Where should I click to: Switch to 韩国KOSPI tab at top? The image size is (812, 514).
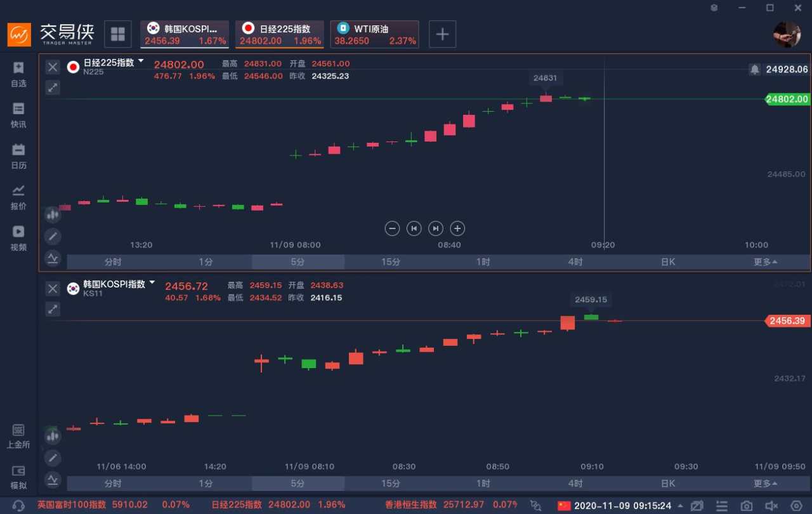coord(185,34)
